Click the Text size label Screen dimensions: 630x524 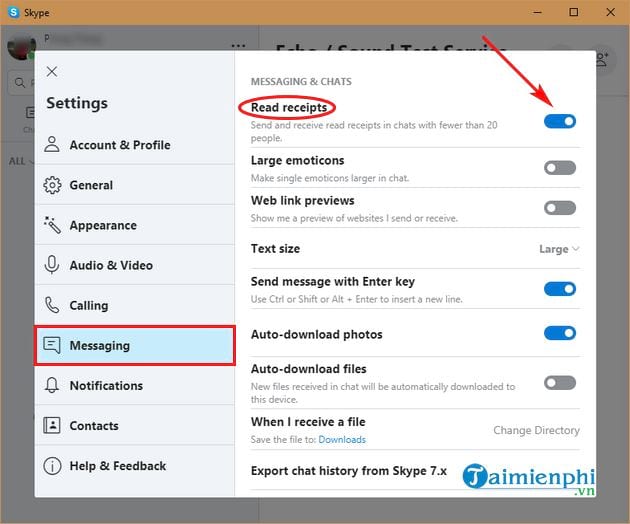[275, 249]
